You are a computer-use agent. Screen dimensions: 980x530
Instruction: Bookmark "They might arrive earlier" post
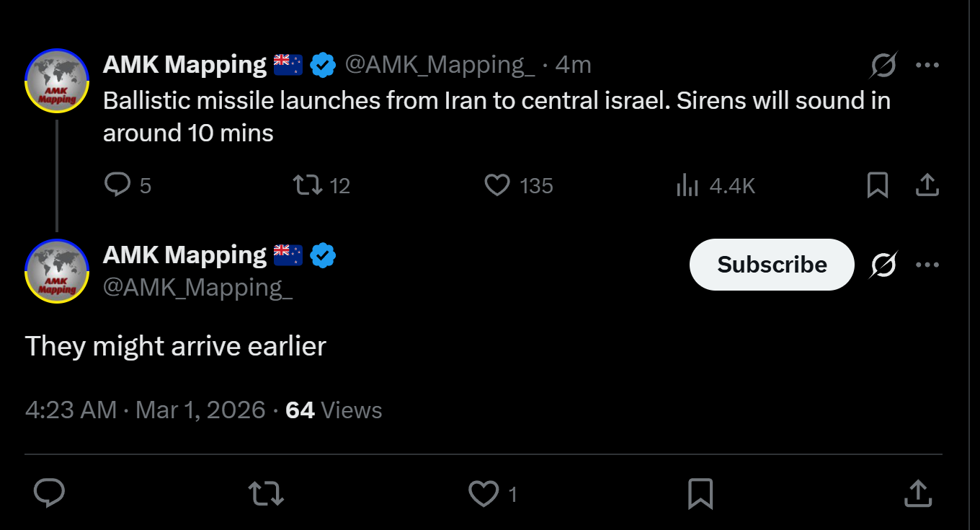[x=700, y=494]
